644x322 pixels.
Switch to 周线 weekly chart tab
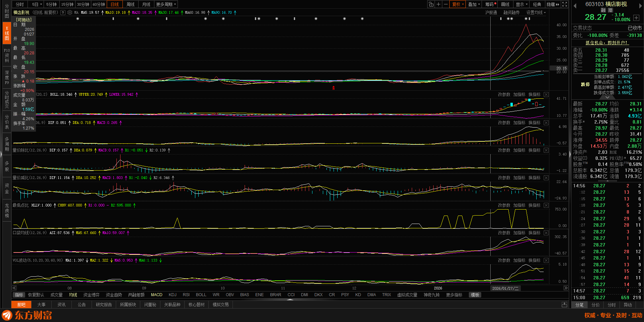131,4
